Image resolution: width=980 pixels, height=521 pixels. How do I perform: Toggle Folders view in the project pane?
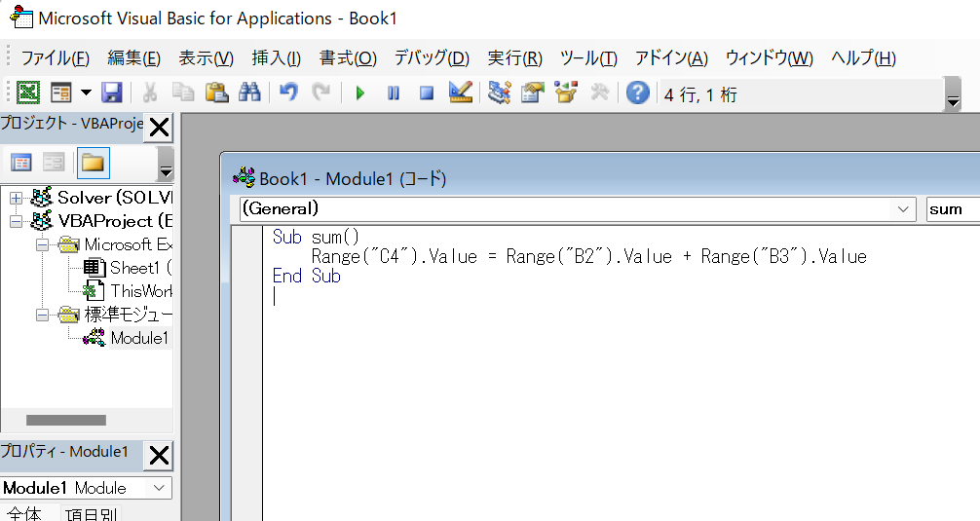coord(94,163)
